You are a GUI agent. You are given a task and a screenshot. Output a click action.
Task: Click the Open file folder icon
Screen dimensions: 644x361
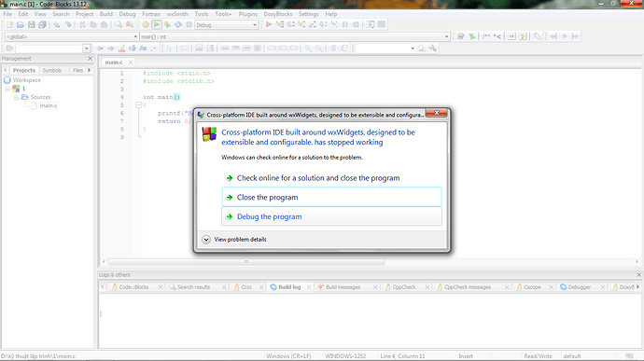(x=21, y=24)
